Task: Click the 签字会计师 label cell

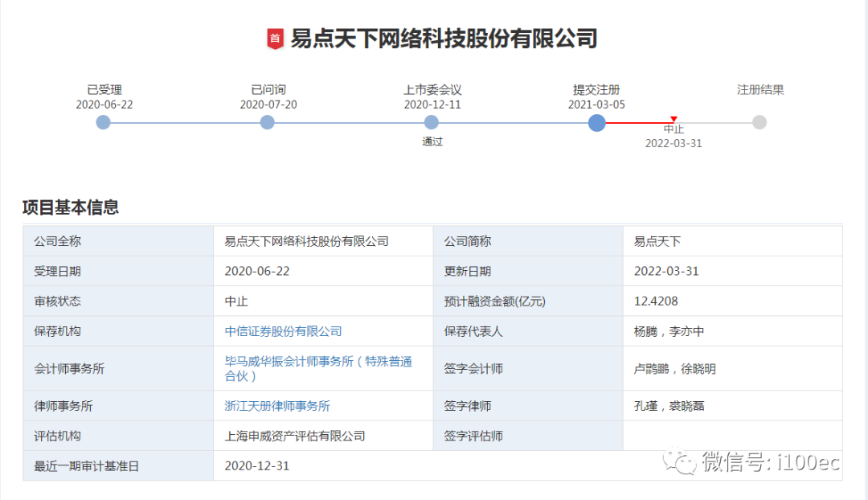Action: [x=528, y=369]
